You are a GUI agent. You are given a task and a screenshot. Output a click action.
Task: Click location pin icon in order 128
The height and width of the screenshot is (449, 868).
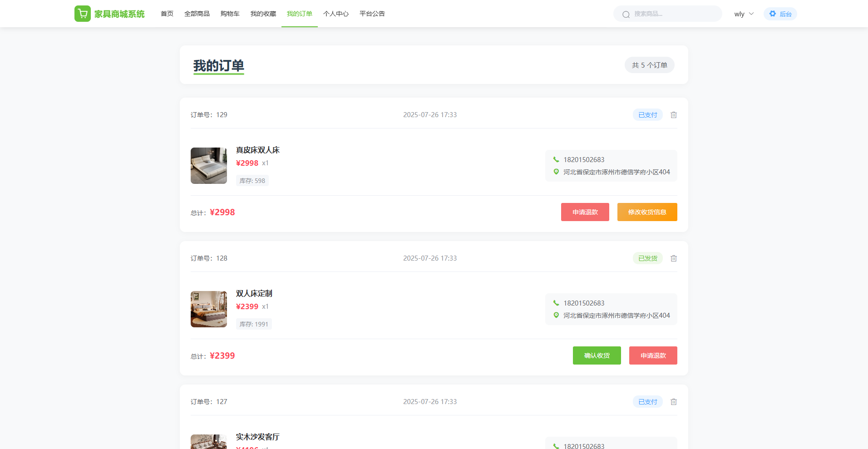click(x=556, y=315)
